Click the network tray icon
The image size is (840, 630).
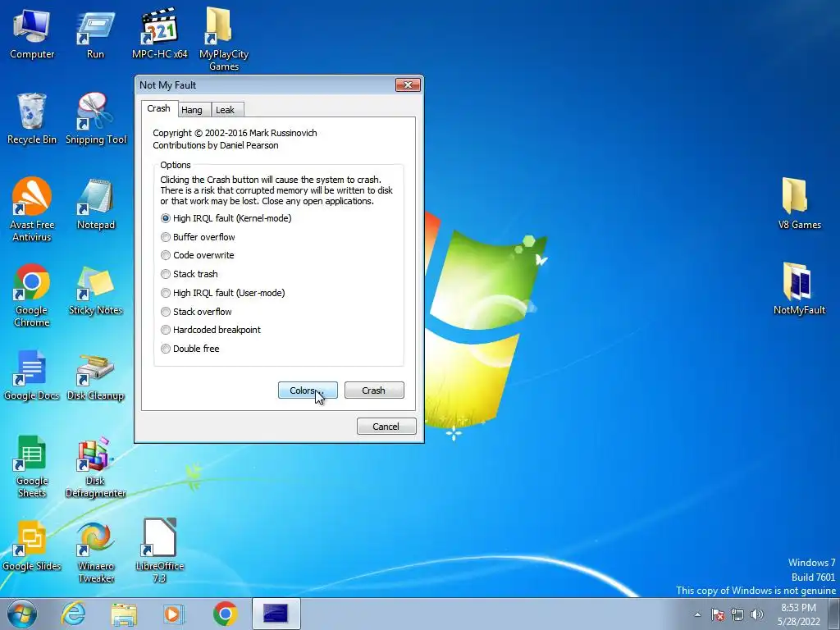point(737,614)
